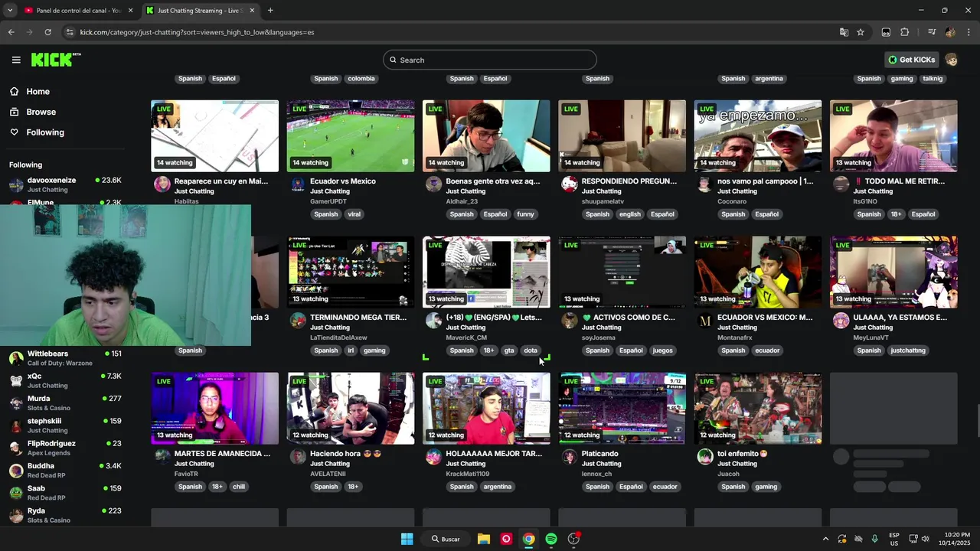
Task: Open followed channel Ryda
Action: point(65,514)
